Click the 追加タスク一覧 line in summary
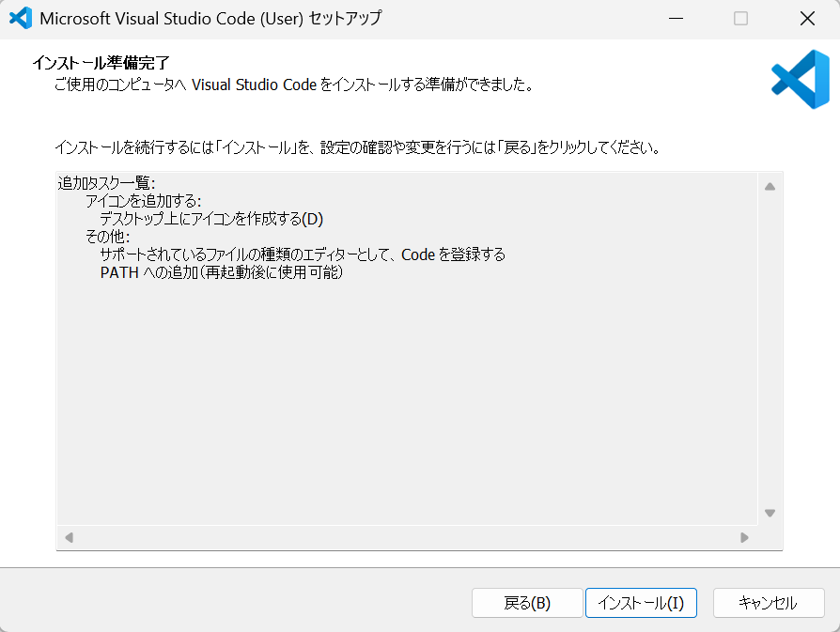This screenshot has width=840, height=632. [106, 183]
